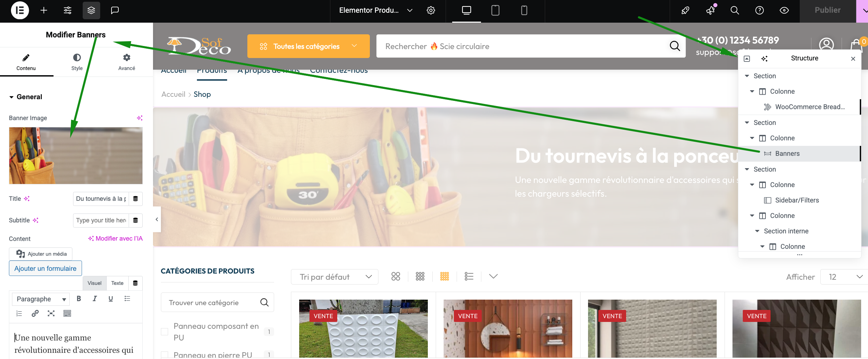
Task: Switch to the Contenu tab
Action: [x=26, y=62]
